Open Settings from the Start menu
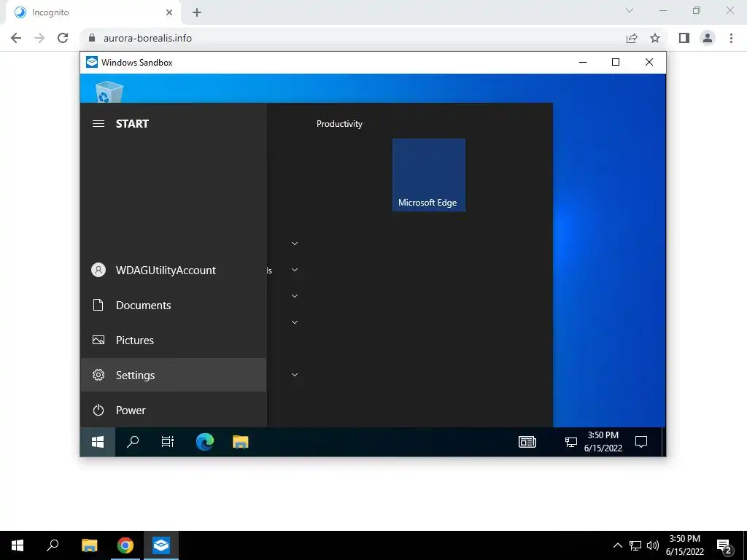Image resolution: width=747 pixels, height=560 pixels. point(174,376)
